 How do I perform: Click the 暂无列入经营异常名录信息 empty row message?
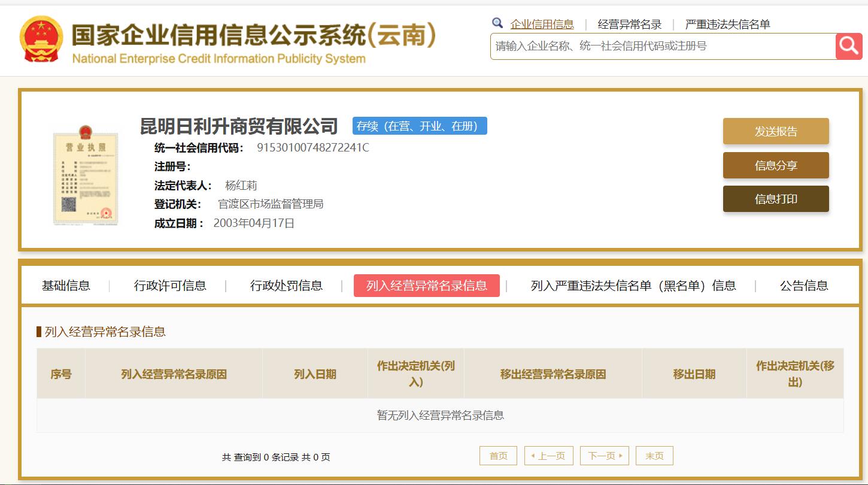[441, 416]
